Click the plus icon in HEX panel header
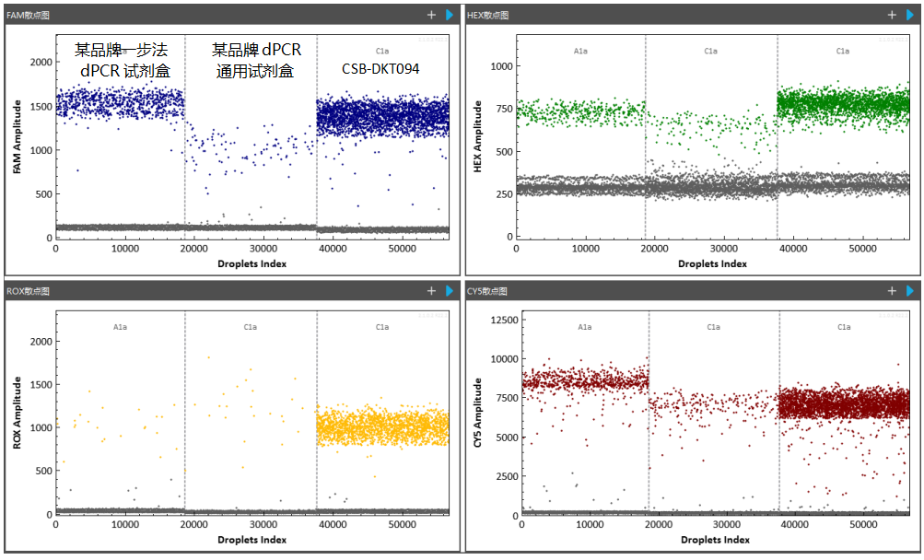The width and height of the screenshot is (924, 560). tap(892, 15)
